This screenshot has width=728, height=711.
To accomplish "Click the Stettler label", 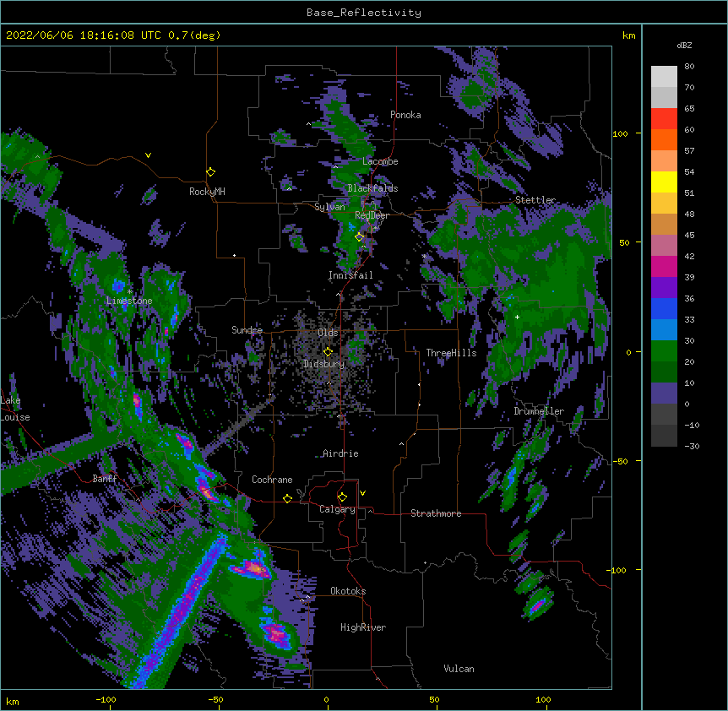I will [535, 200].
